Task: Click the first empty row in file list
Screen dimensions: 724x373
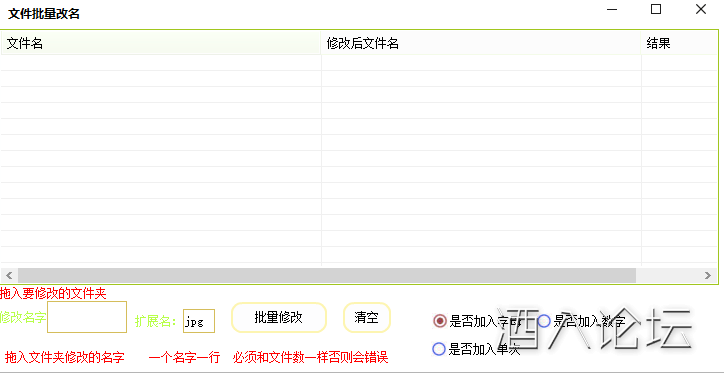Action: (359, 63)
